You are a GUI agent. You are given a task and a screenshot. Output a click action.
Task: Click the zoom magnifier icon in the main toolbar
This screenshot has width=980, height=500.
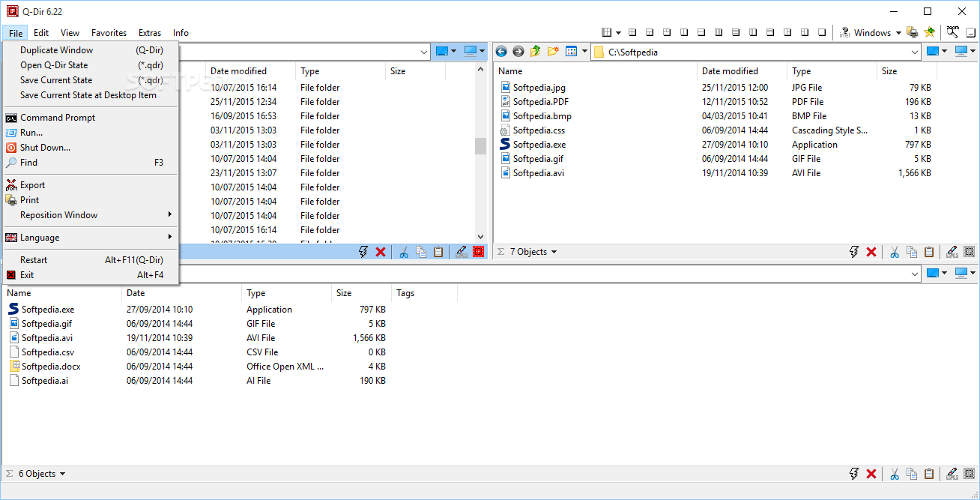952,32
